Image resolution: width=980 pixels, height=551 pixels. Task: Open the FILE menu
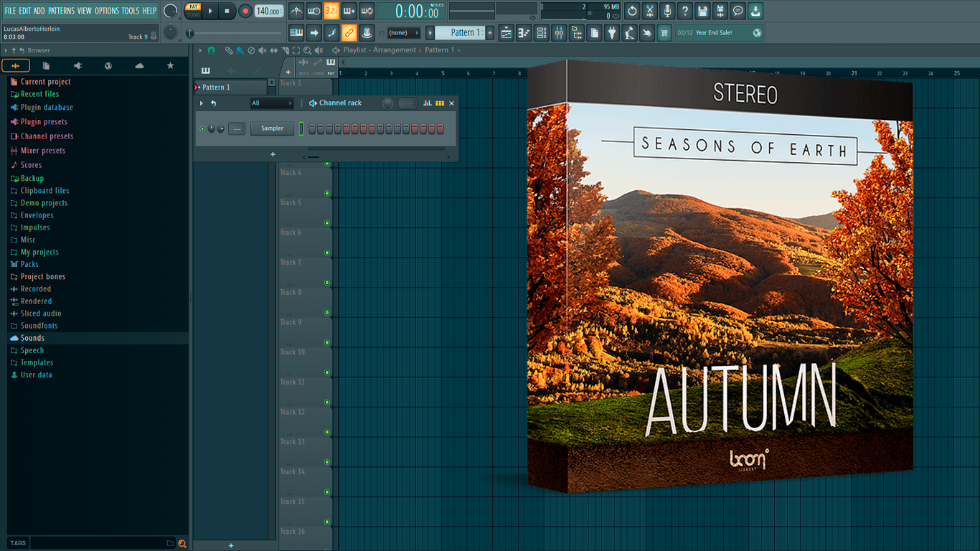tap(11, 11)
